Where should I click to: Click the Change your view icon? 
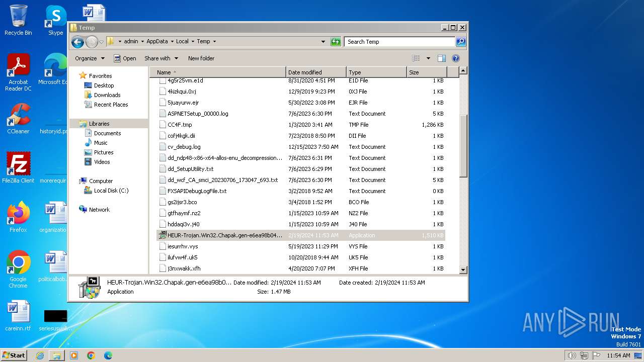click(416, 58)
